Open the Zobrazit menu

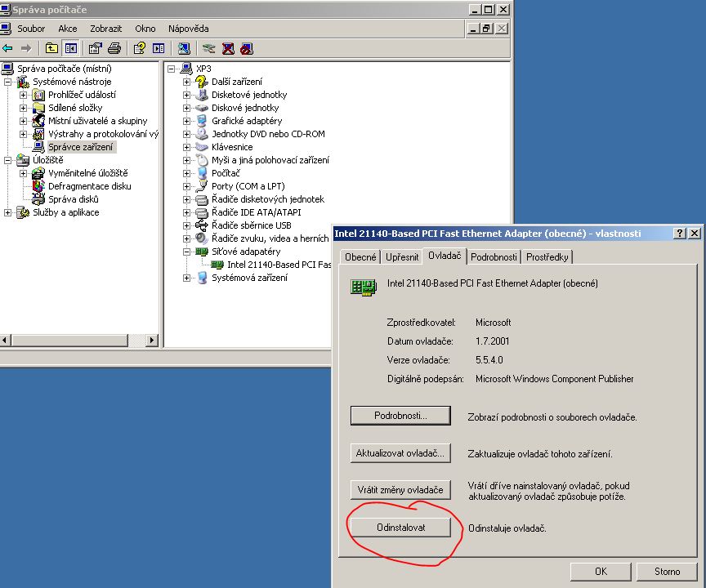pos(105,29)
